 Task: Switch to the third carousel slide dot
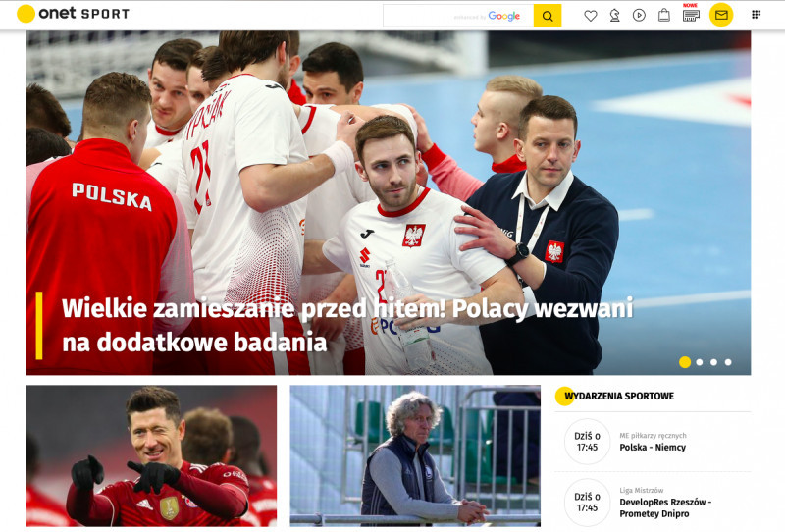(x=713, y=362)
